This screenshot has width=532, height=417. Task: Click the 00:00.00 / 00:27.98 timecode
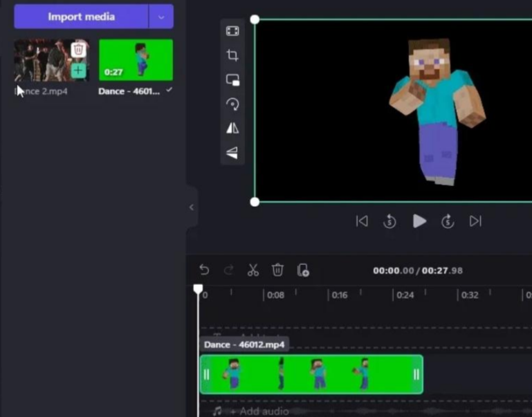pos(418,270)
